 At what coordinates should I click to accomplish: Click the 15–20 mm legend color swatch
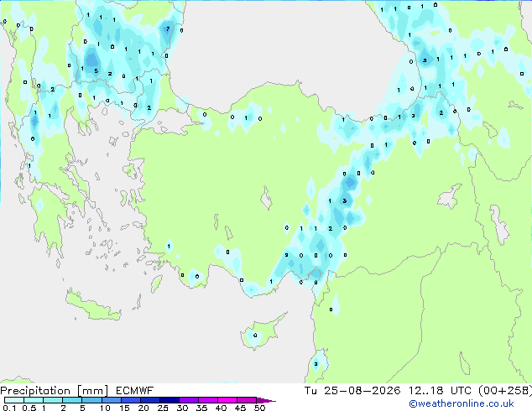(x=131, y=400)
